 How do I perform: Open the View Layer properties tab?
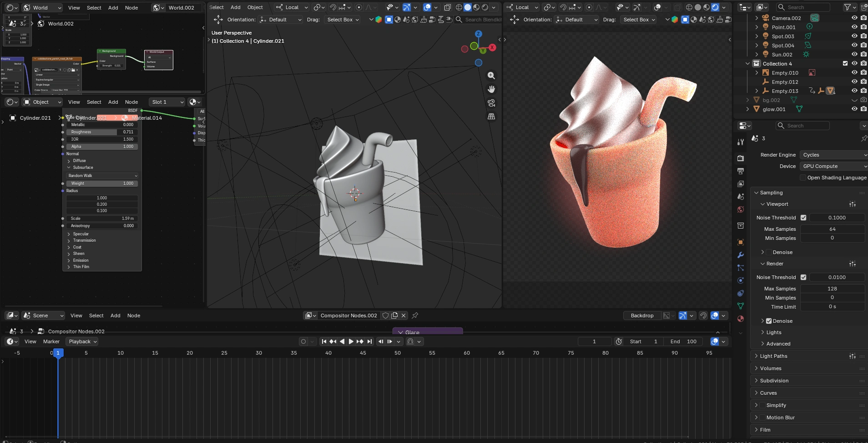click(x=741, y=184)
